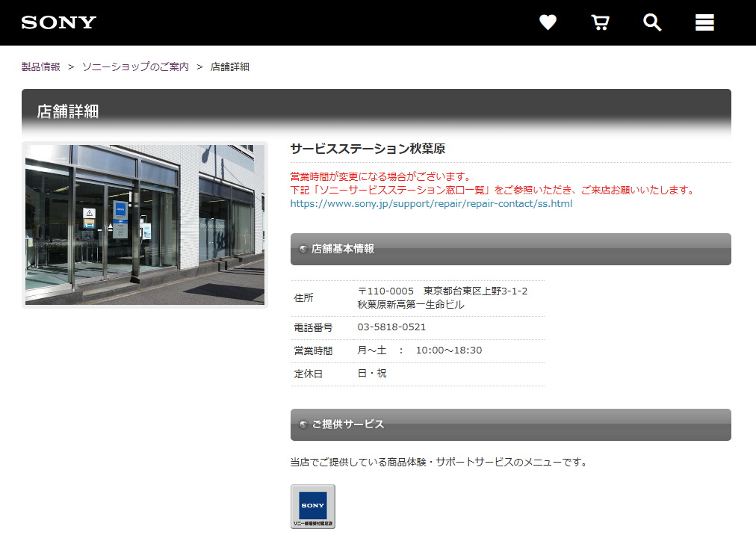Click the 店舗基本情報 section header
Screen dimensions: 756x547
pyautogui.click(x=510, y=249)
